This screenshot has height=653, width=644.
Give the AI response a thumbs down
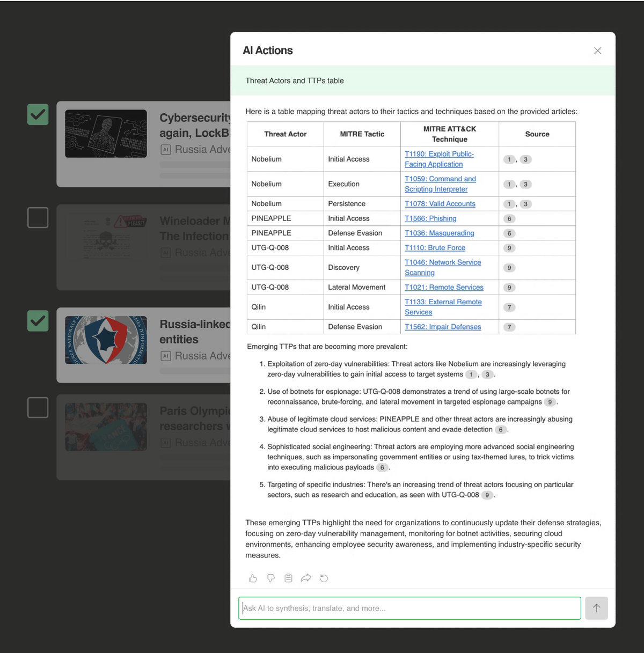coord(270,578)
